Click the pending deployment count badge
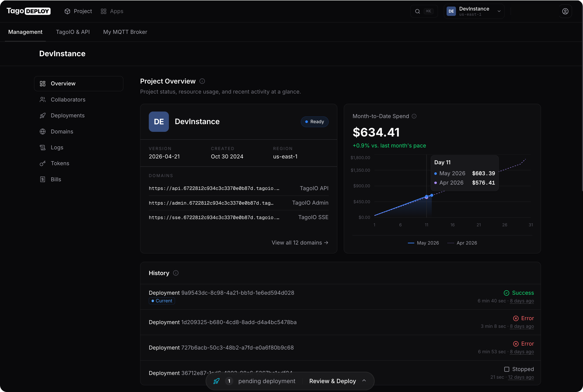The width and height of the screenshot is (583, 392). point(229,381)
